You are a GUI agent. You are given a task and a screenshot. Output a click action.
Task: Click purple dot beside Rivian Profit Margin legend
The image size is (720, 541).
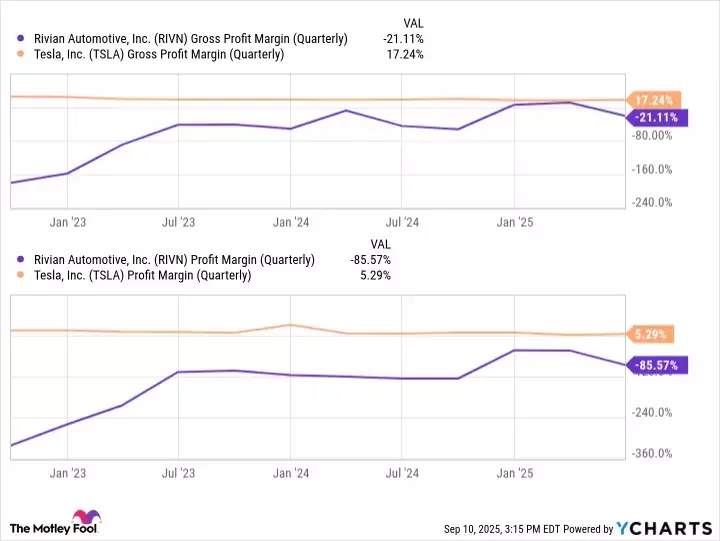21,259
